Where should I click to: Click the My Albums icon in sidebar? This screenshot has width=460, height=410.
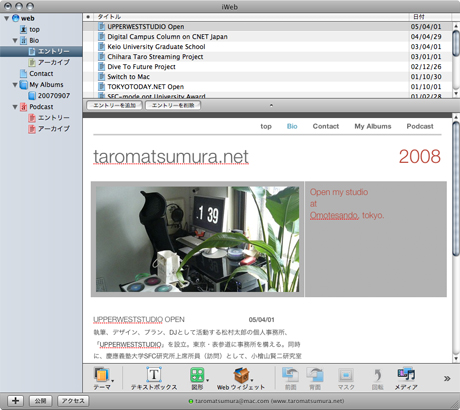(x=23, y=85)
